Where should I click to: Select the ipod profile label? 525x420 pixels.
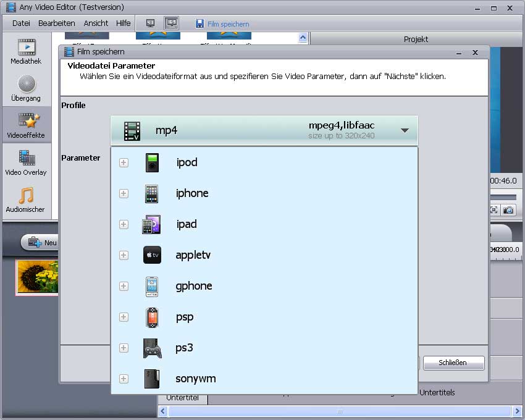tap(187, 163)
